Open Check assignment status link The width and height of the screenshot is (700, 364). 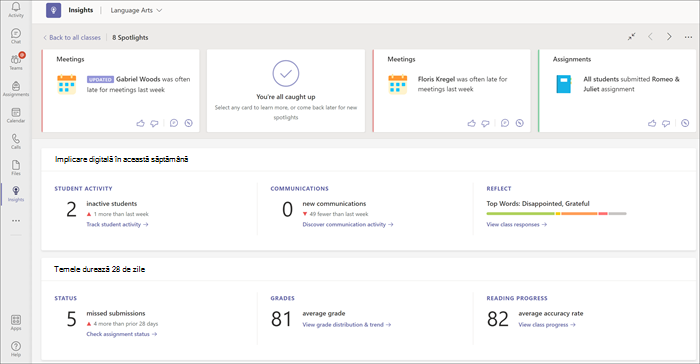[x=122, y=334]
